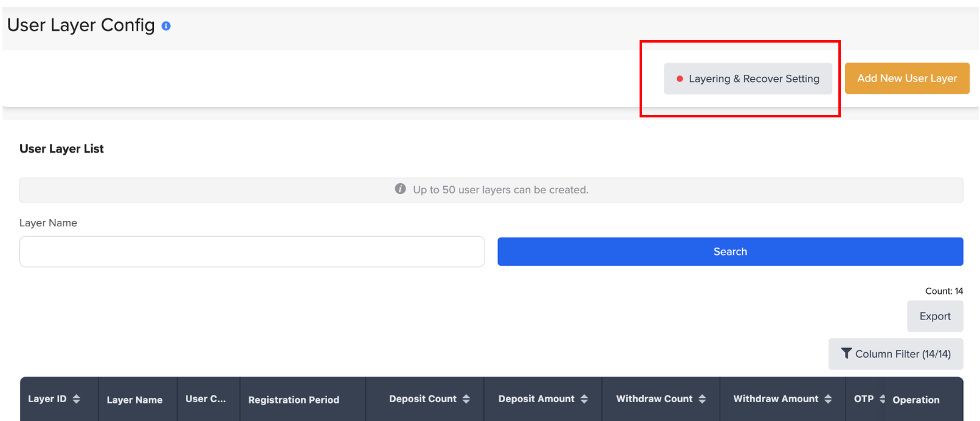Click the truncated User C... column header

205,399
